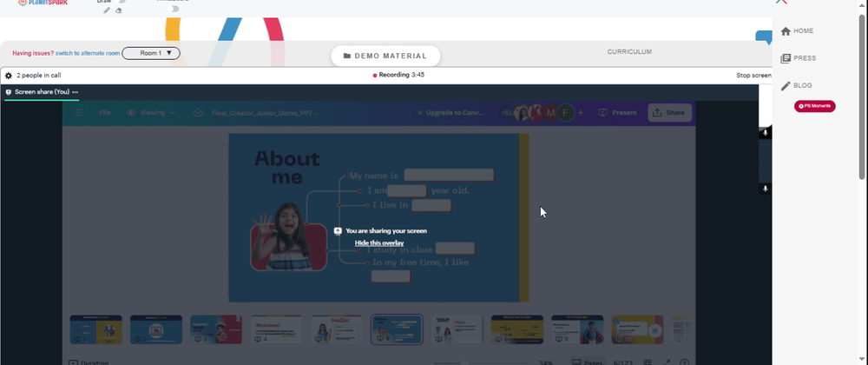Click the screen share tab icon
Image resolution: width=868 pixels, height=365 pixels.
[x=9, y=92]
